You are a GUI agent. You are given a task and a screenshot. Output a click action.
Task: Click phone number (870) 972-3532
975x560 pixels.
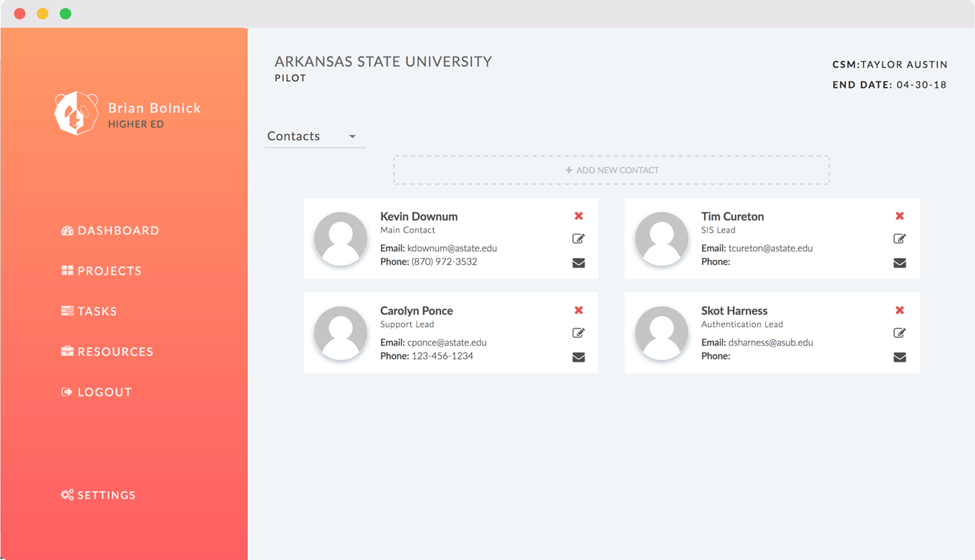pos(444,262)
